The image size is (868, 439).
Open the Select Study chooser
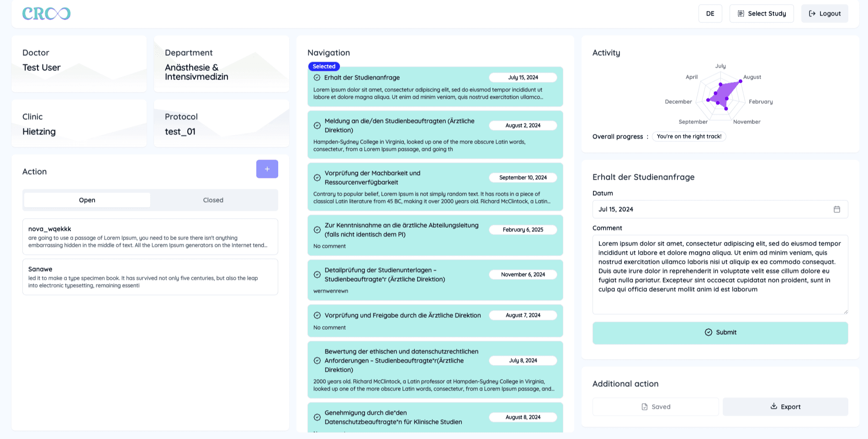[x=762, y=14]
